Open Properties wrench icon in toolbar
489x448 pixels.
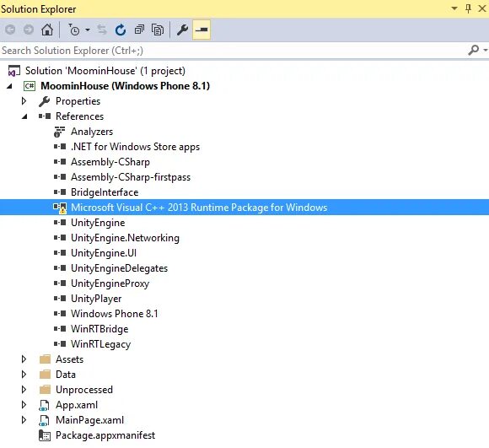182,30
